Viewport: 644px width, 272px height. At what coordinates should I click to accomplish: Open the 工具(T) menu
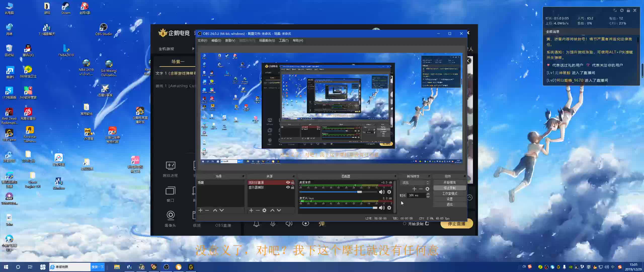click(284, 41)
